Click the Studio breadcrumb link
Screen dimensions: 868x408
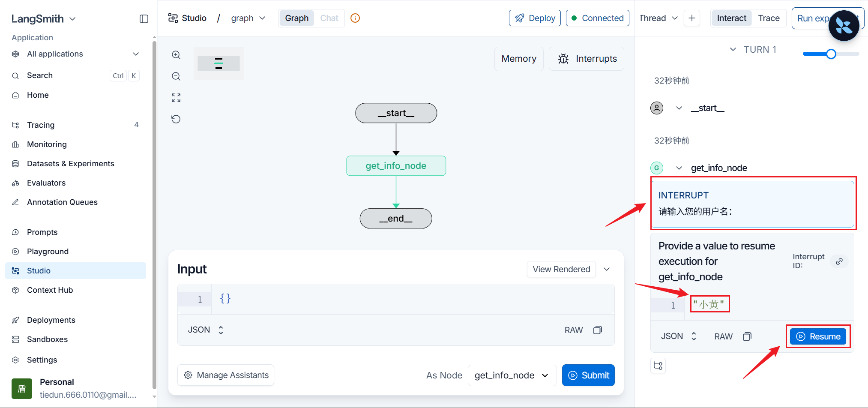187,18
